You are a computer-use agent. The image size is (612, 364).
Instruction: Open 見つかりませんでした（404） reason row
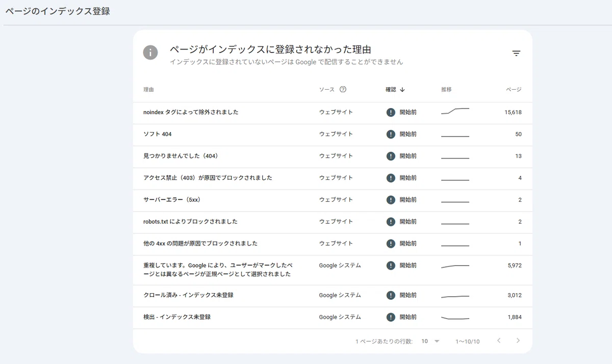[333, 156]
